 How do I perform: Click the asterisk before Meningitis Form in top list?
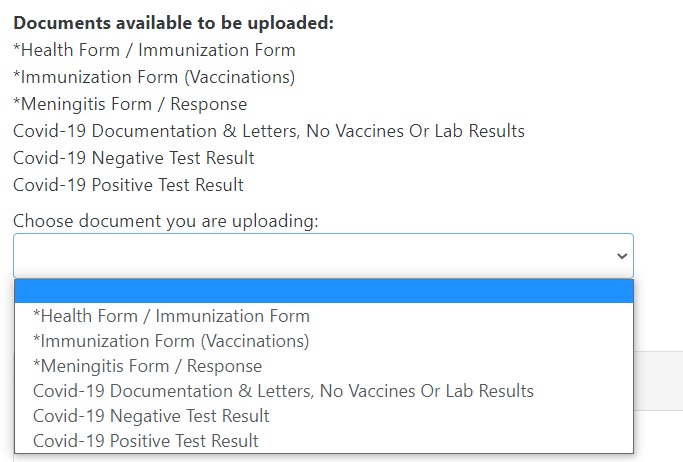pos(17,103)
